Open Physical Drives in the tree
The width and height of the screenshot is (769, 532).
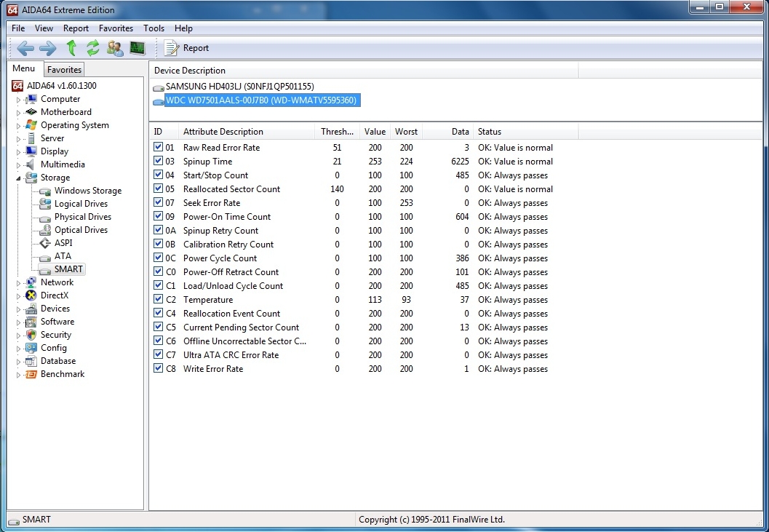click(x=83, y=217)
